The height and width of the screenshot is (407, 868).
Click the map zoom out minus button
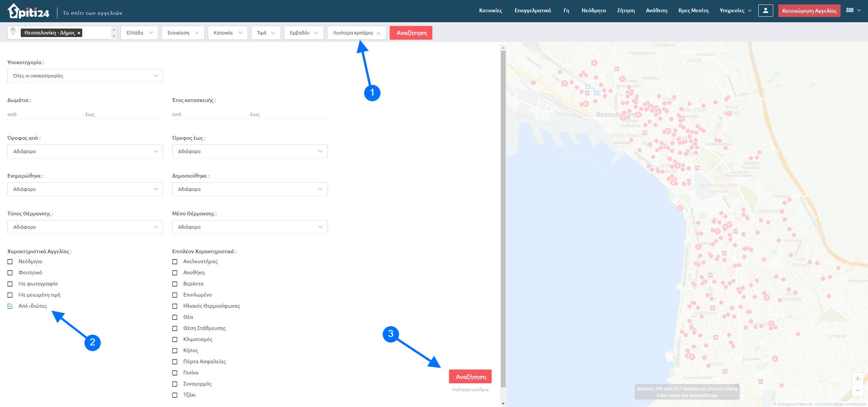857,390
